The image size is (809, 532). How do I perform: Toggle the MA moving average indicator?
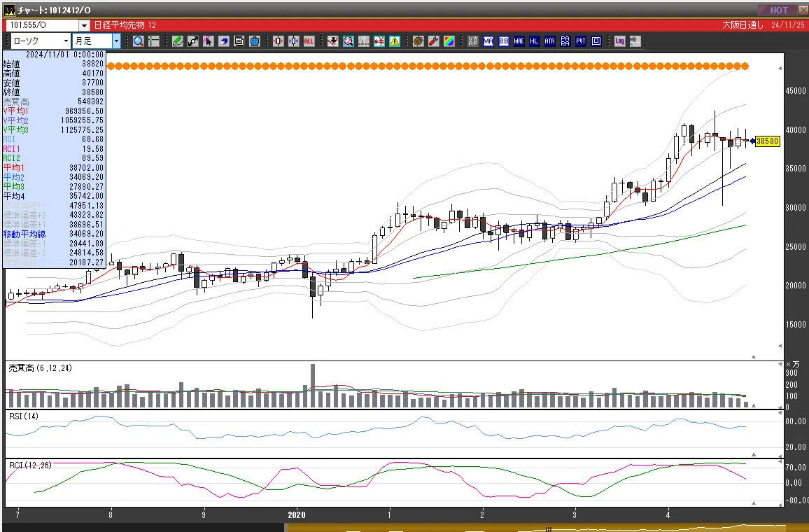point(488,41)
